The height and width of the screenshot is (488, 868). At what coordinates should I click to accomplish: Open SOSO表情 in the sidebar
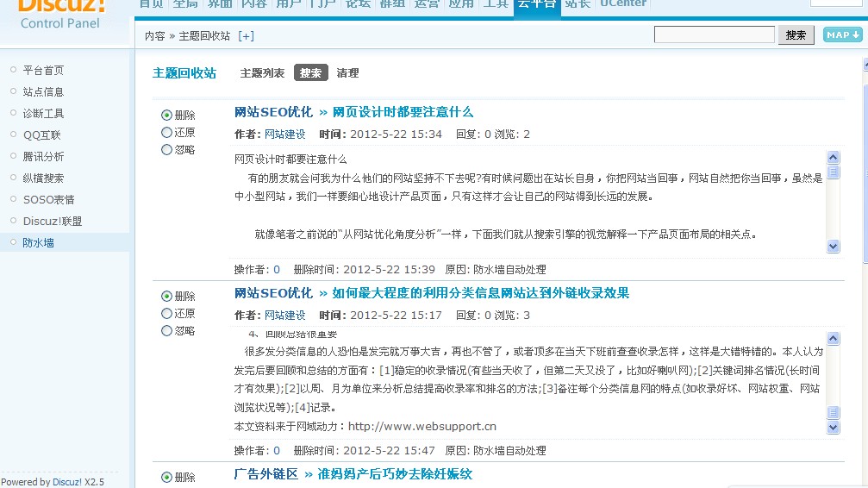[49, 200]
